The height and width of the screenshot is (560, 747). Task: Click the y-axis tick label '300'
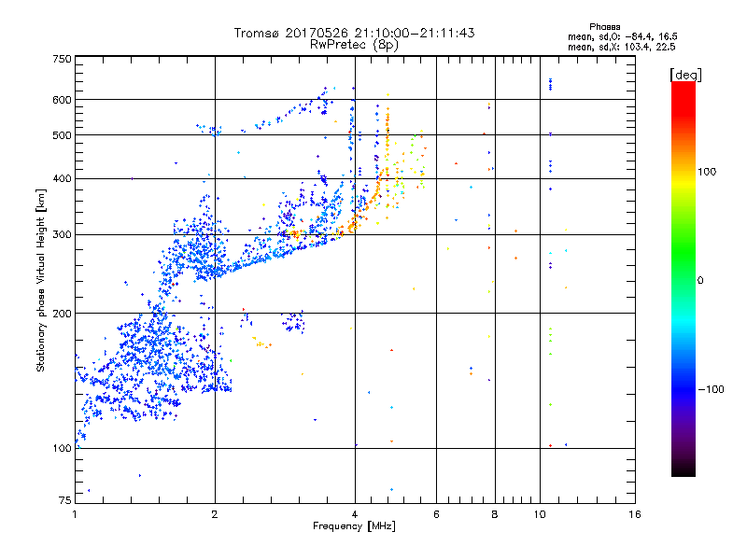[62, 235]
